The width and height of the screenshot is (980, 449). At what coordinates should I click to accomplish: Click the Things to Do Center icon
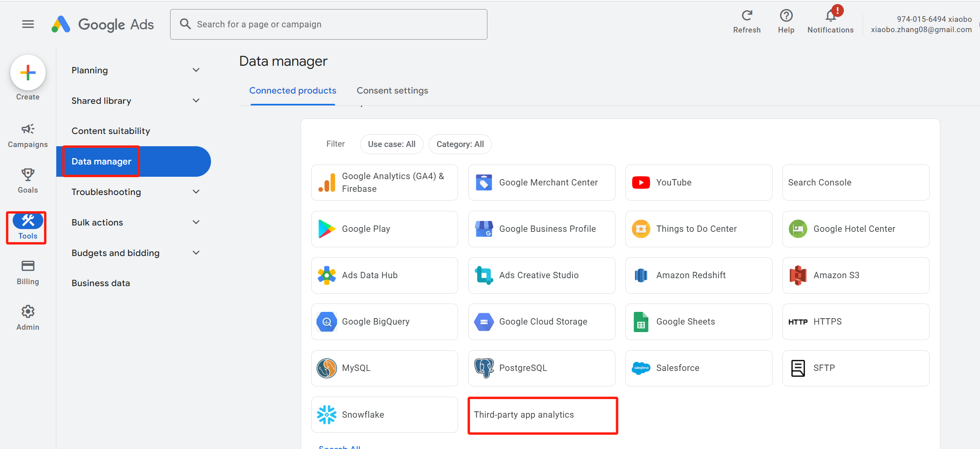click(641, 229)
